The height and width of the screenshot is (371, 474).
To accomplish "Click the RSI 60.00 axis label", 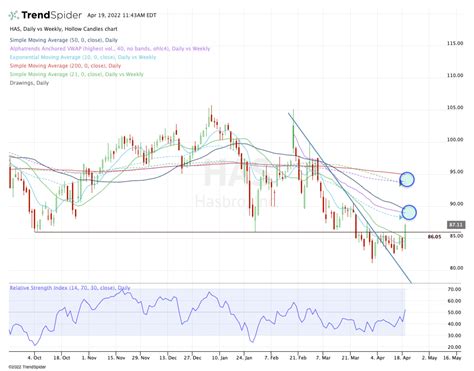I will click(x=454, y=301).
